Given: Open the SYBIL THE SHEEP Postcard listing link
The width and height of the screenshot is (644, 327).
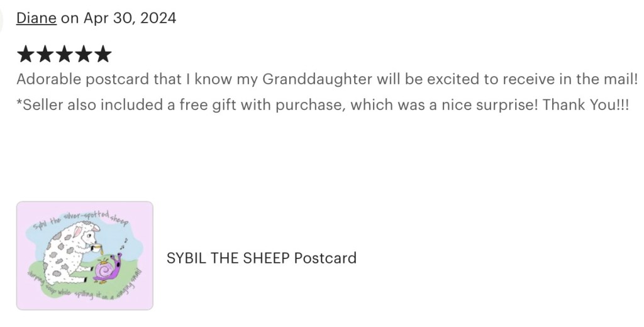Looking at the screenshot, I should 261,258.
